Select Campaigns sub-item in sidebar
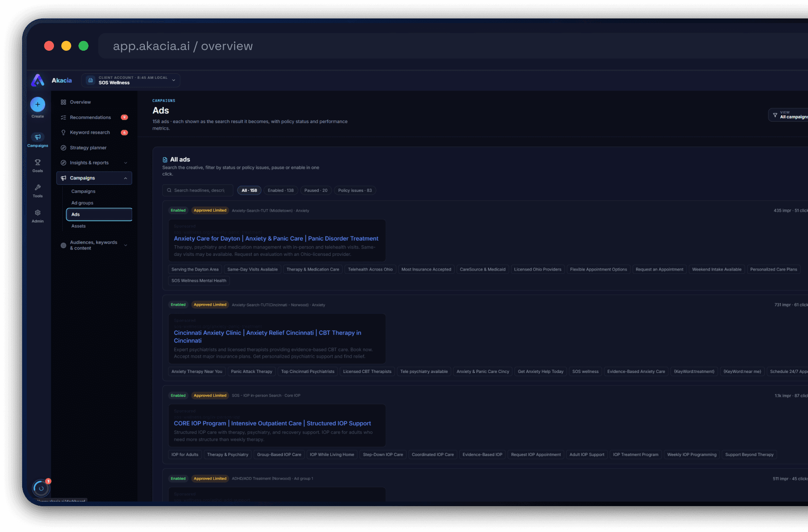Screen dimensions: 808x532 click(83, 191)
